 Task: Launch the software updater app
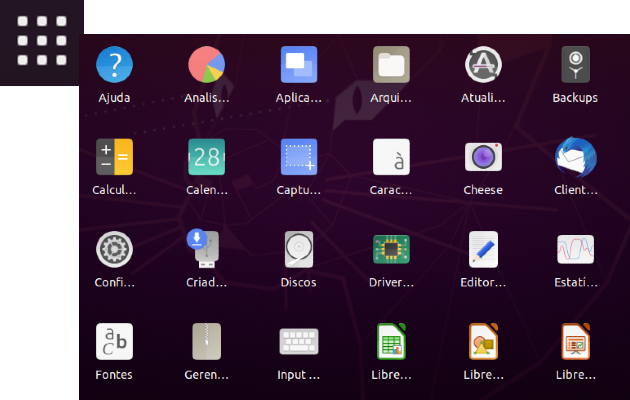pyautogui.click(x=483, y=65)
